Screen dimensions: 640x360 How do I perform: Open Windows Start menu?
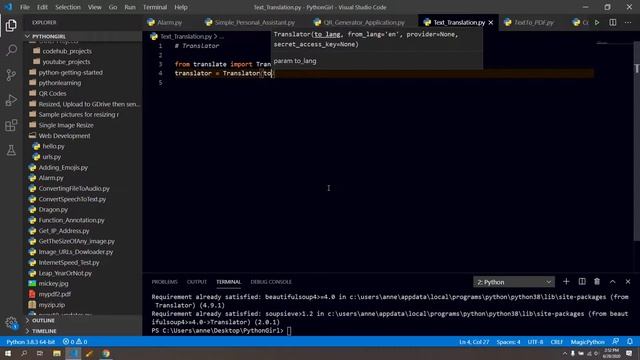[8, 353]
